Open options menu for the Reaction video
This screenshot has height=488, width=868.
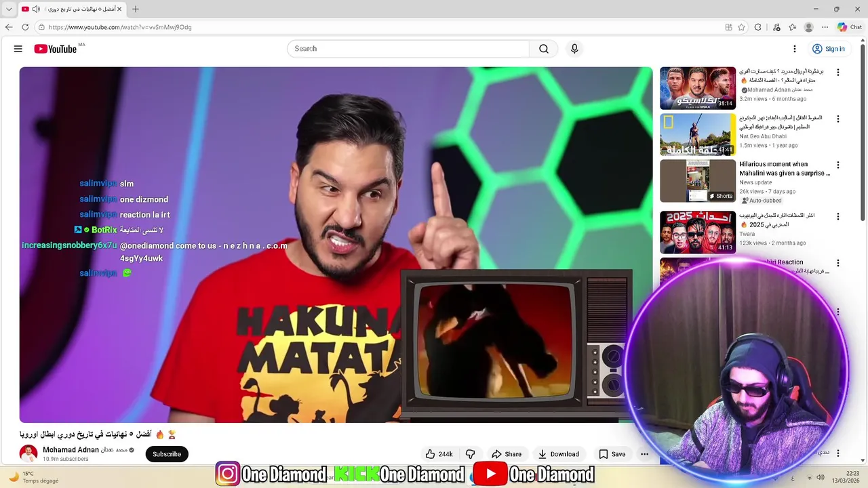tap(837, 263)
